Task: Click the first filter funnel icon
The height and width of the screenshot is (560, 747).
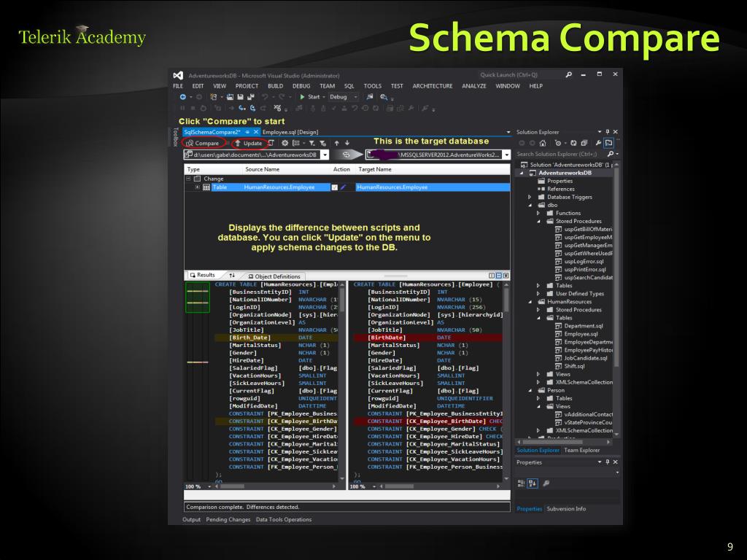Action: pos(311,143)
